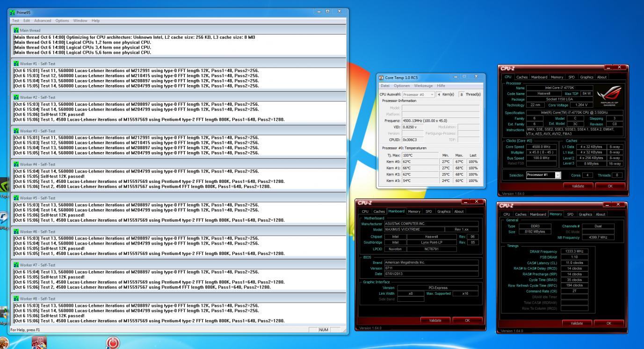Image resolution: width=644 pixels, height=349 pixels.
Task: Open the Hilfe menu in Core Temp
Action: click(441, 86)
